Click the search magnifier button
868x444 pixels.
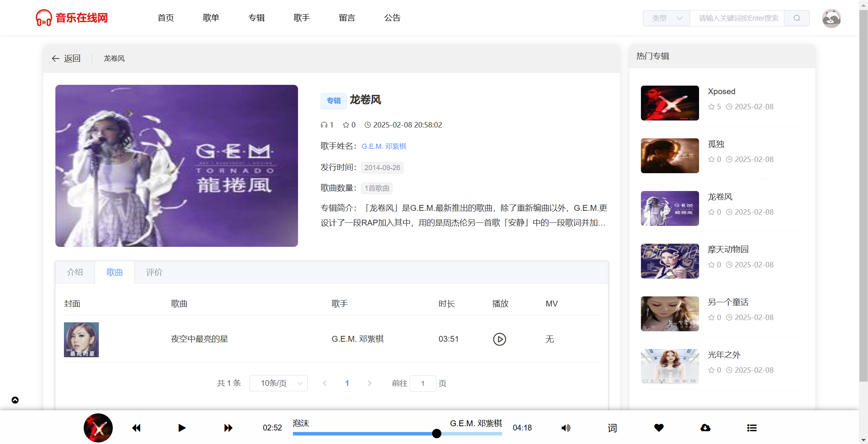click(x=797, y=18)
